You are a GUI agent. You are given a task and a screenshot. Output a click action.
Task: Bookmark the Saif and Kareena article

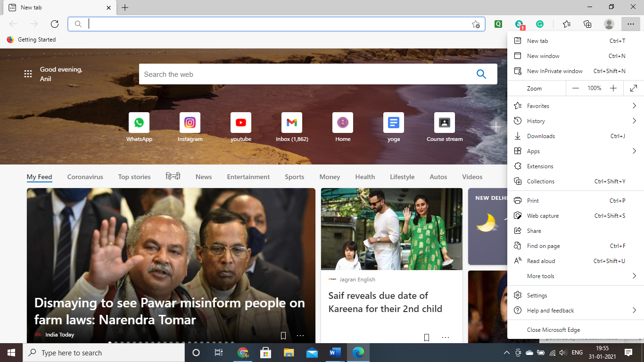[427, 337]
